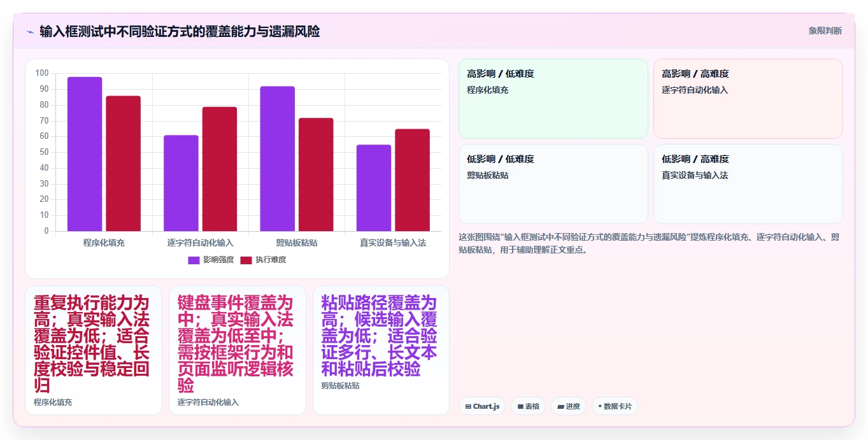Toggle the 执行难度 legend swatch
This screenshot has height=440, width=868.
[x=246, y=260]
